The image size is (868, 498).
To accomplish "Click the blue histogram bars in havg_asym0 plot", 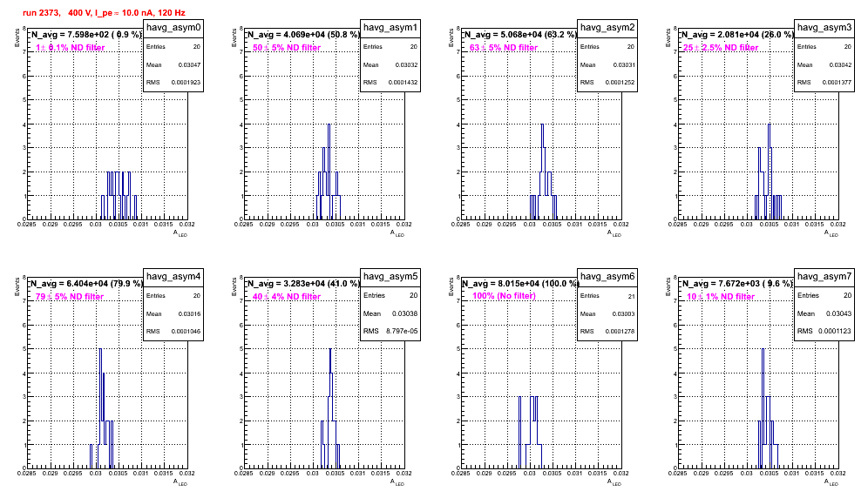I will pyautogui.click(x=119, y=195).
